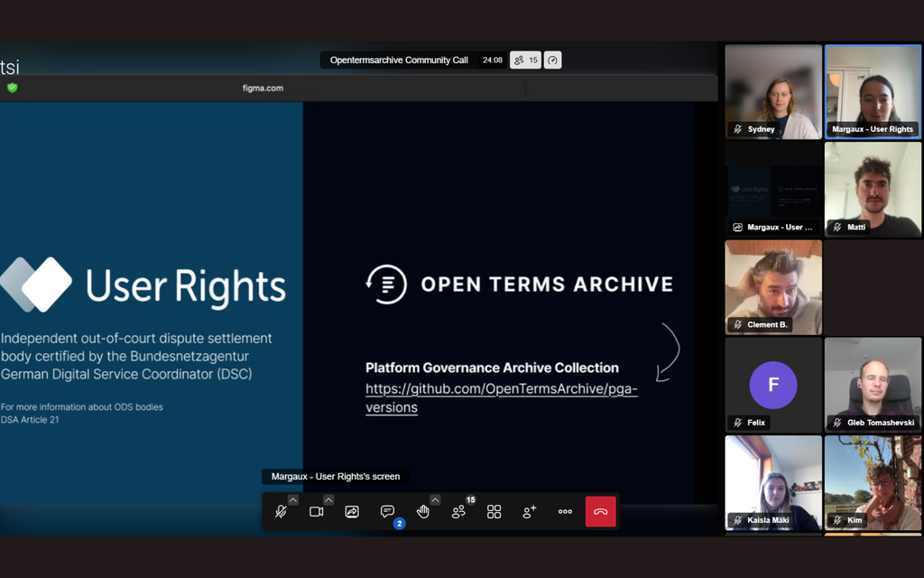Viewport: 924px width, 578px height.
Task: Select Sydney's video thumbnail
Action: pyautogui.click(x=773, y=92)
